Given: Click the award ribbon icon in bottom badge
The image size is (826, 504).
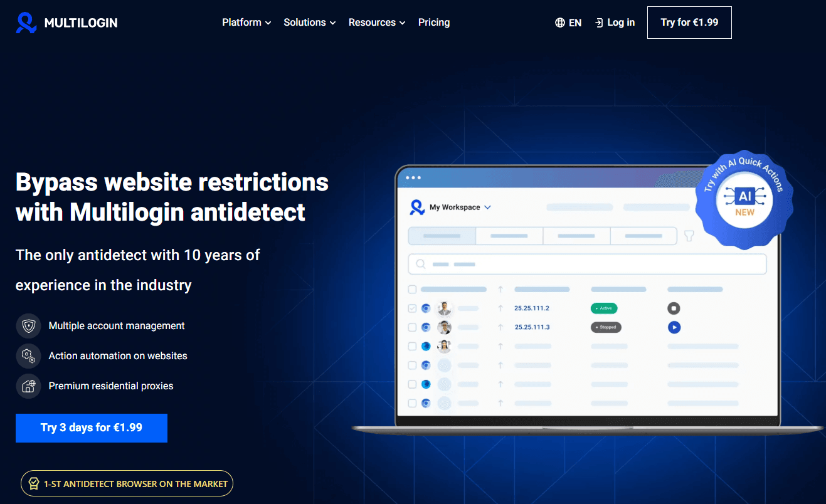Looking at the screenshot, I should tap(33, 484).
